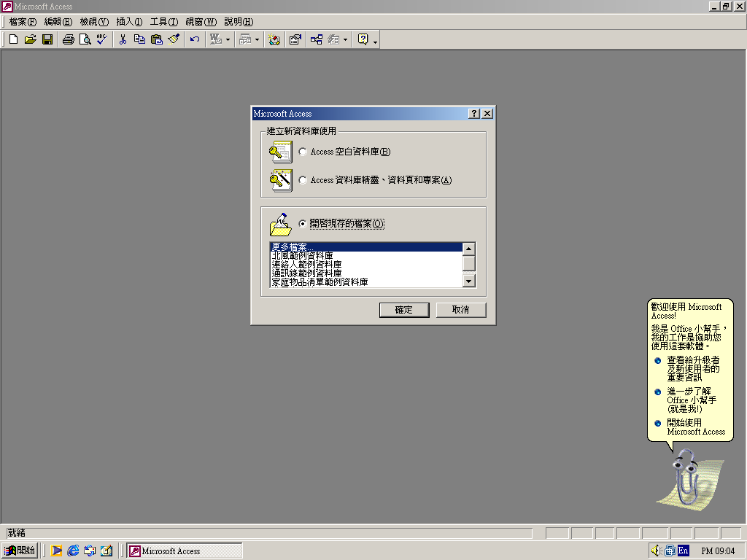Click the Office Assistant help icon
This screenshot has height=560, width=747.
[x=363, y=39]
